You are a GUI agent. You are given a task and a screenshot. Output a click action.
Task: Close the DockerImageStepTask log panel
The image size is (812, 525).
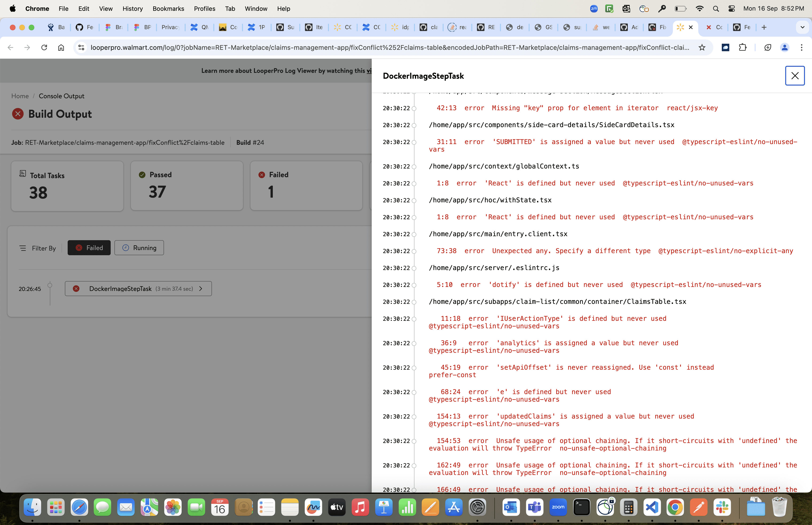tap(795, 76)
